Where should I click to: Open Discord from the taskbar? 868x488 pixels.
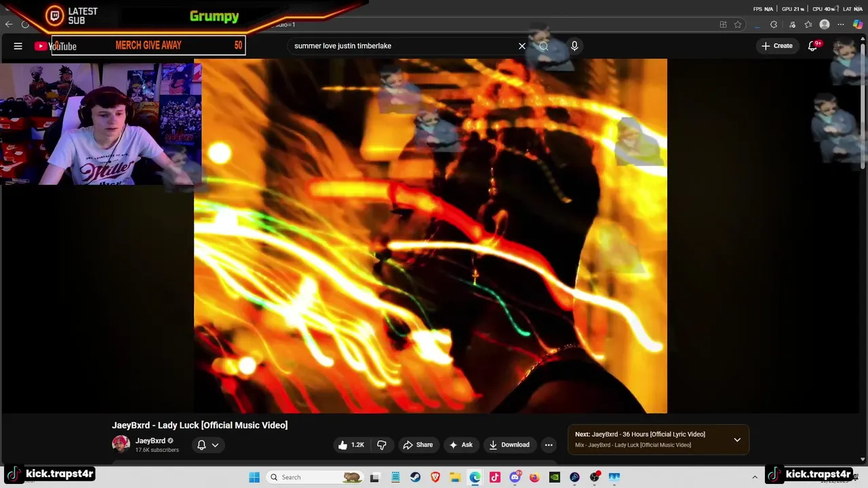coord(515,477)
